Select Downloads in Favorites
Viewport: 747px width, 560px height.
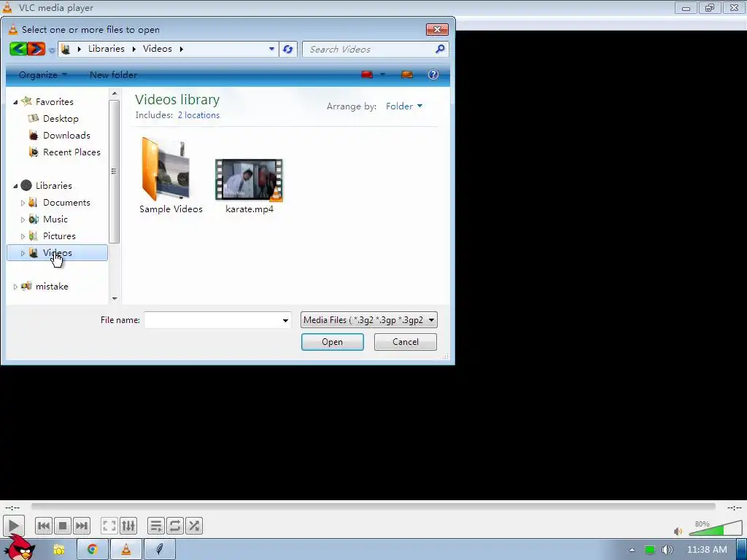[66, 135]
